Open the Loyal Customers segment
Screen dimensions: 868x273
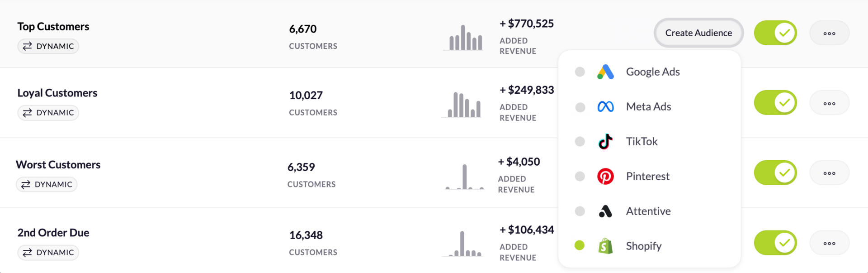57,93
